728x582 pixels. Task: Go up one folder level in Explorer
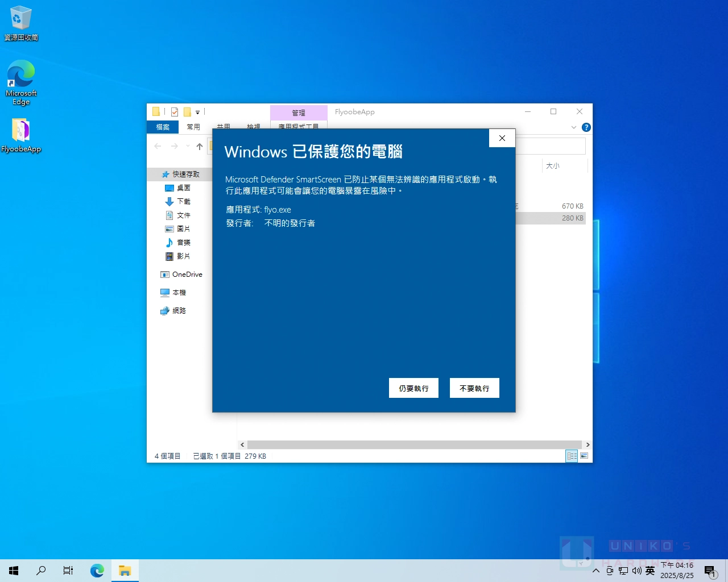click(200, 146)
